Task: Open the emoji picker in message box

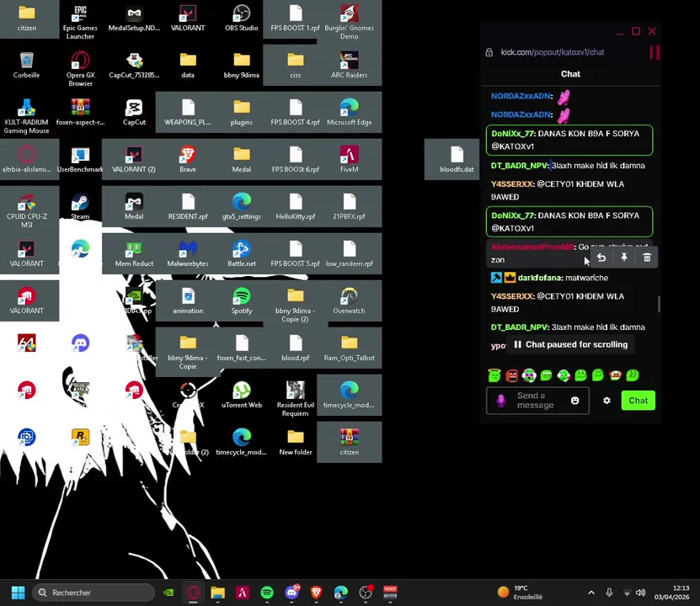Action: click(x=575, y=401)
